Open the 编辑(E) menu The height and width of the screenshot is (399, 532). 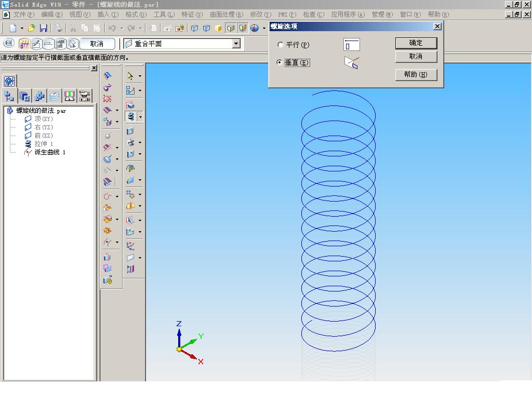(52, 15)
